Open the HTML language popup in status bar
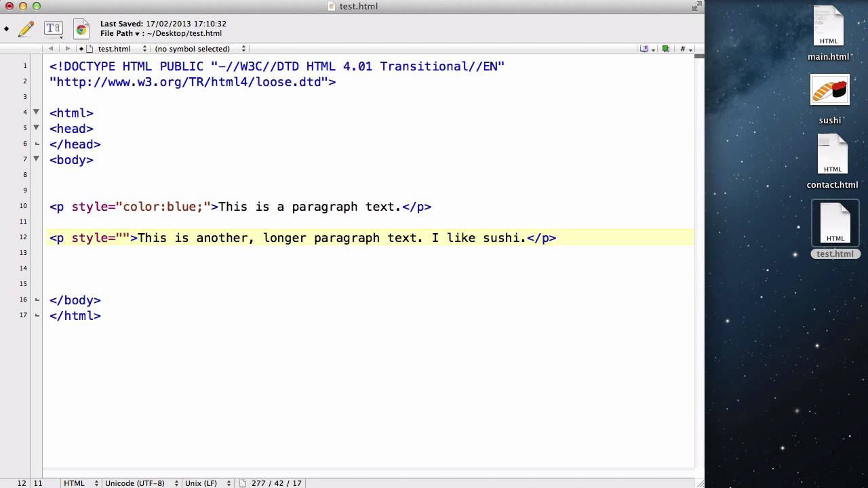This screenshot has height=488, width=868. (80, 483)
